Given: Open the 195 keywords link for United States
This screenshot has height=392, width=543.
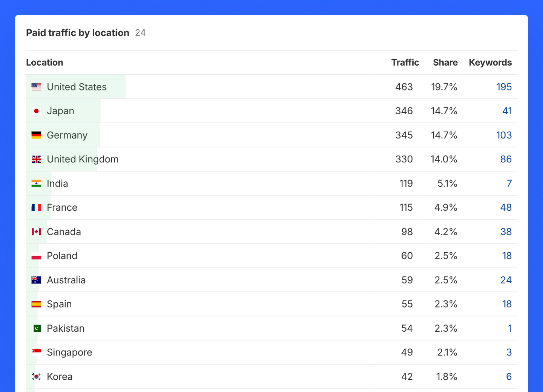Looking at the screenshot, I should pos(504,87).
